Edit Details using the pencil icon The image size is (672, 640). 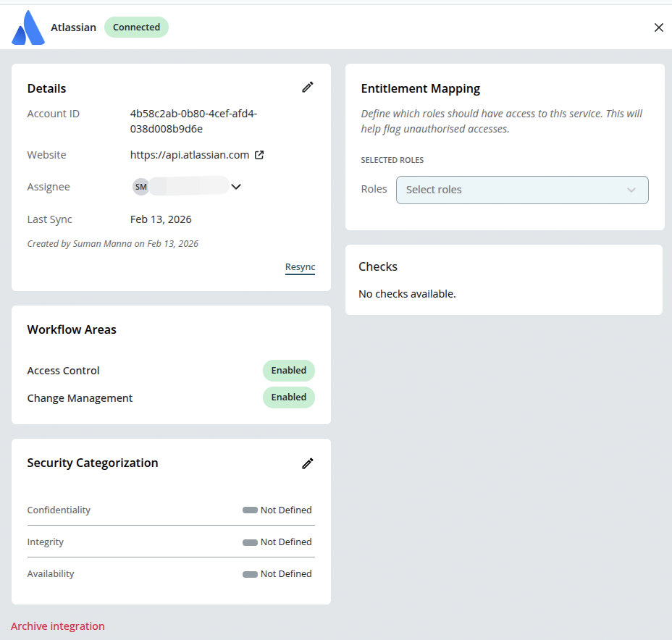tap(308, 87)
